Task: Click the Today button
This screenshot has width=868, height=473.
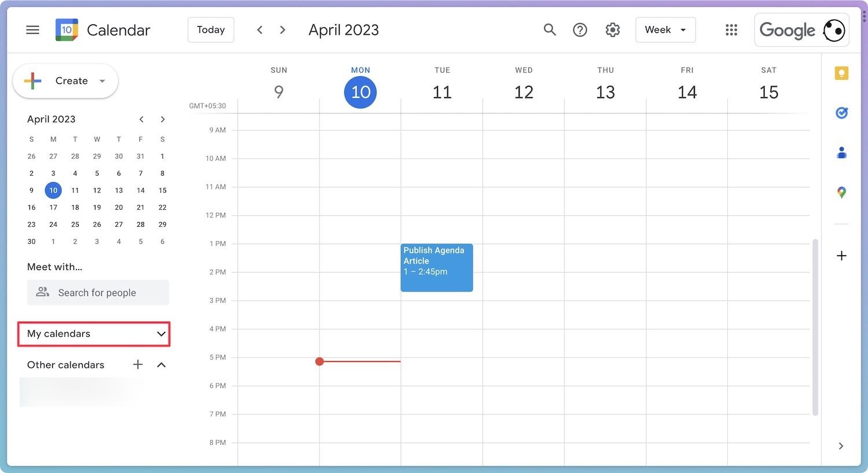Action: pyautogui.click(x=211, y=30)
